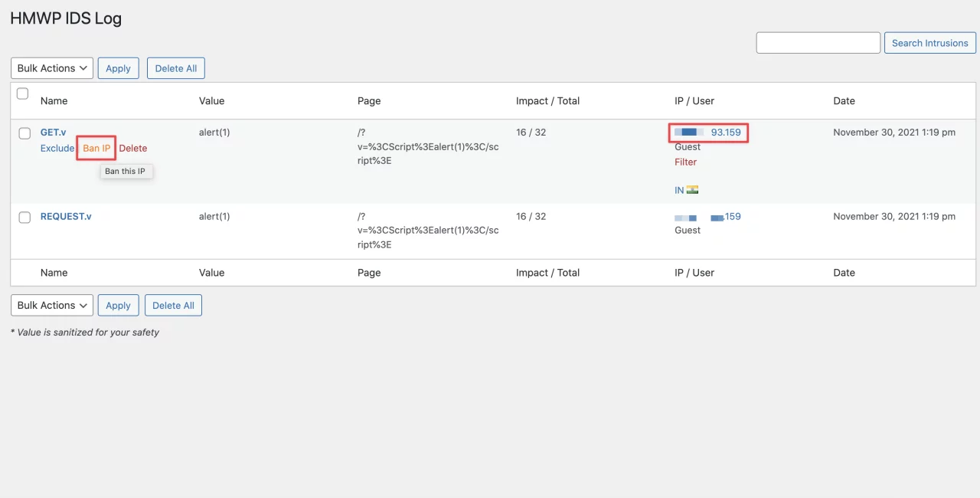
Task: Click the date in GET.v row
Action: pos(894,133)
